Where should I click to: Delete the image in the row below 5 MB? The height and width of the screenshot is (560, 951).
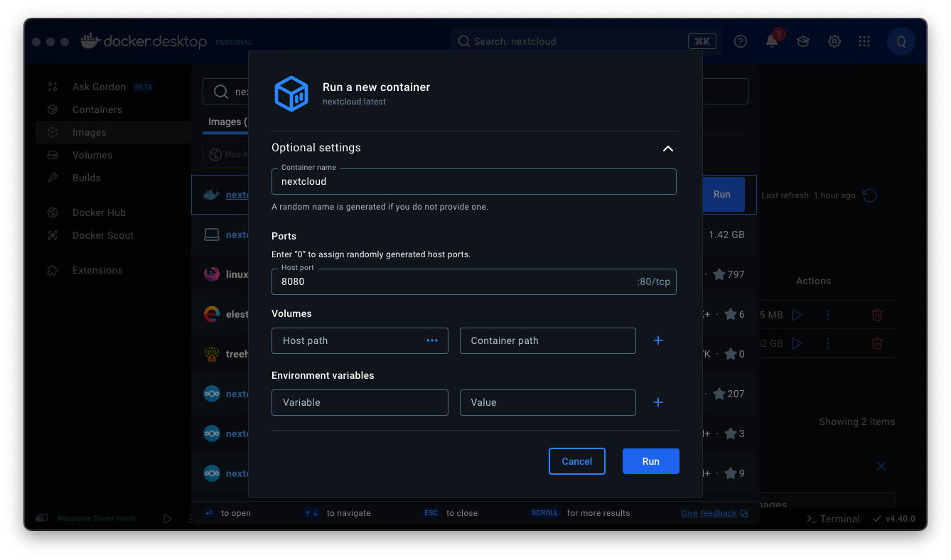tap(877, 343)
